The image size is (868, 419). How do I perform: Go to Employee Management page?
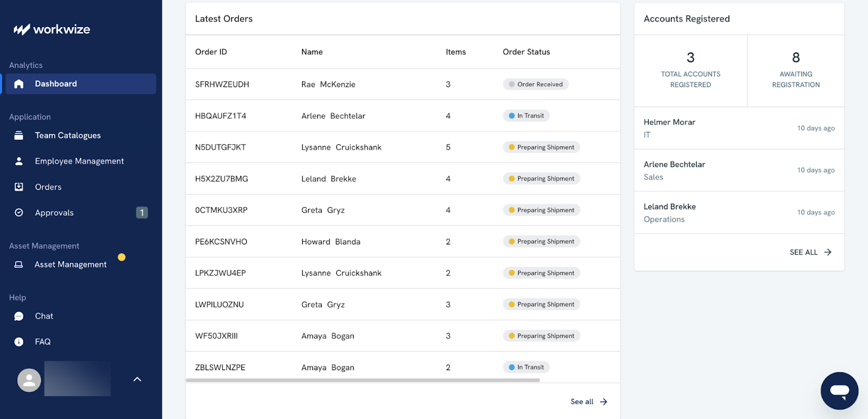(79, 162)
